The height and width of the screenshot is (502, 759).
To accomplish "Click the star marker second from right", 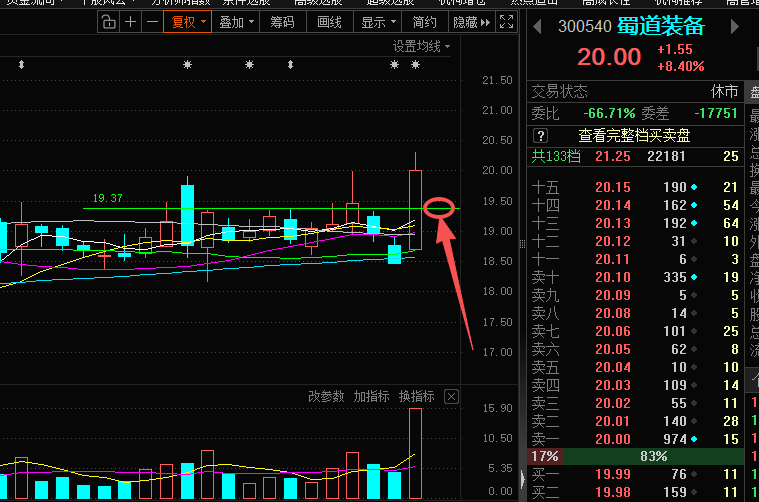I will (395, 64).
